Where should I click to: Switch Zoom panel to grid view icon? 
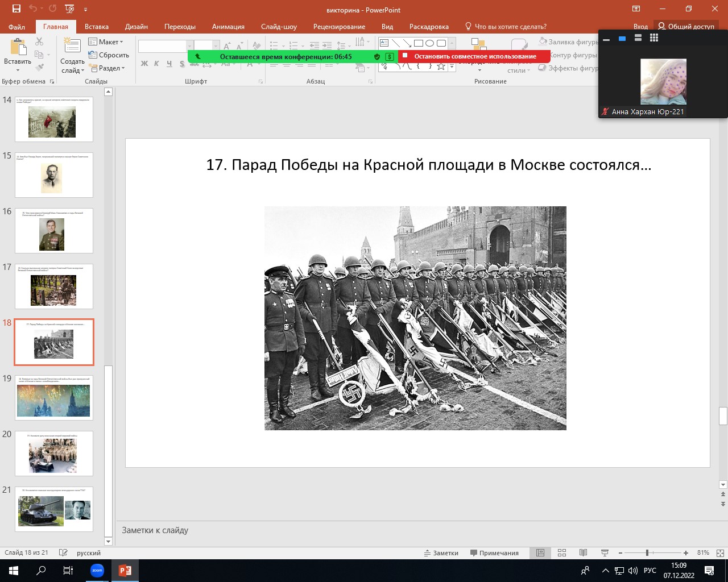[x=654, y=38]
